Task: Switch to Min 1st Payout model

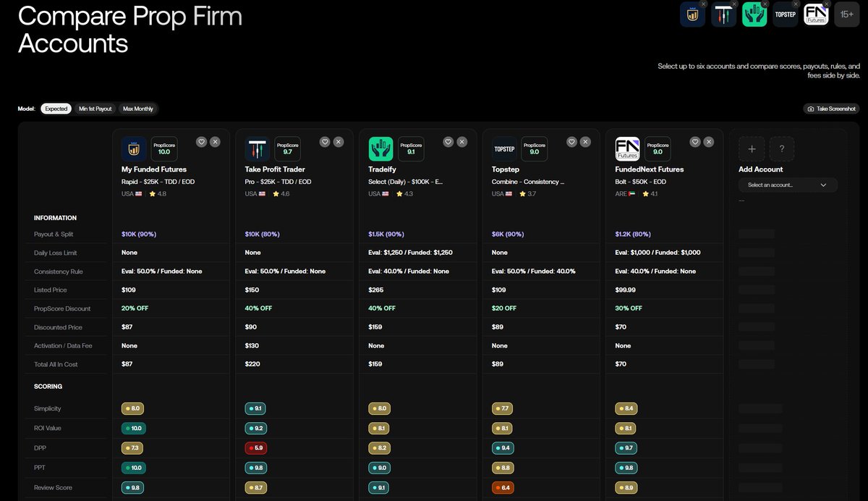Action: (x=95, y=109)
